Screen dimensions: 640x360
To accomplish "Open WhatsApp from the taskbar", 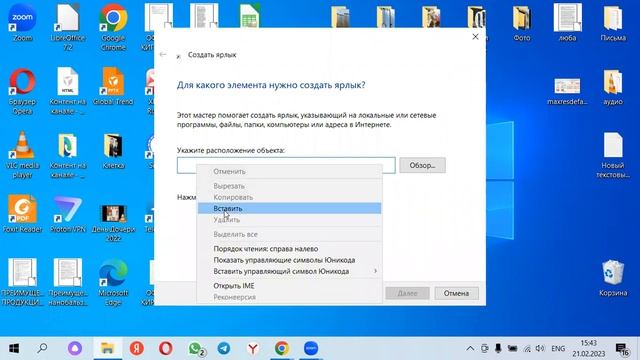I will tap(195, 349).
